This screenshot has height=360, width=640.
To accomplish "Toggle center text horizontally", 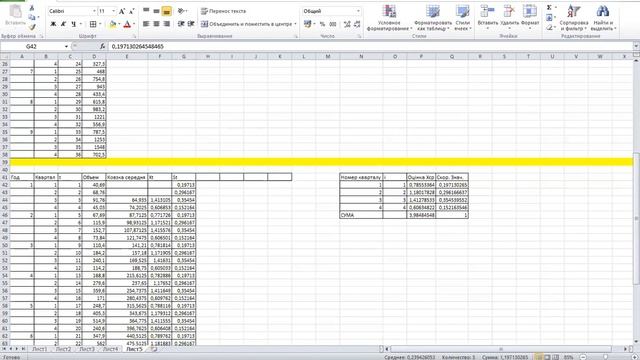I will point(156,24).
